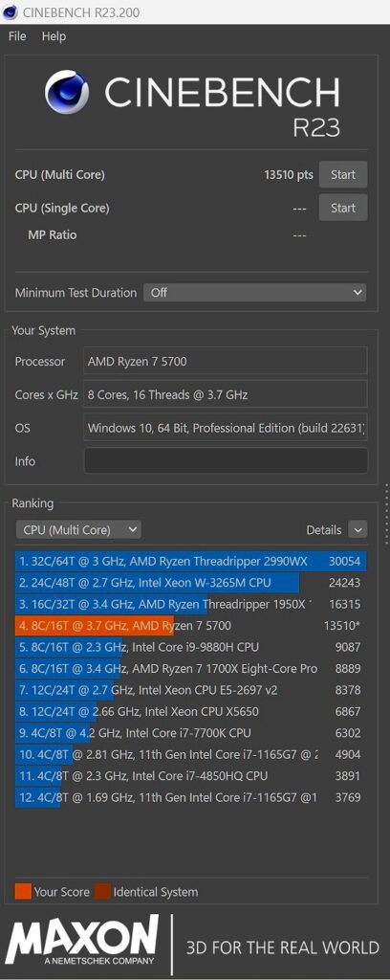Expand the ranking Details arrow
390x980 pixels.
coord(357,529)
